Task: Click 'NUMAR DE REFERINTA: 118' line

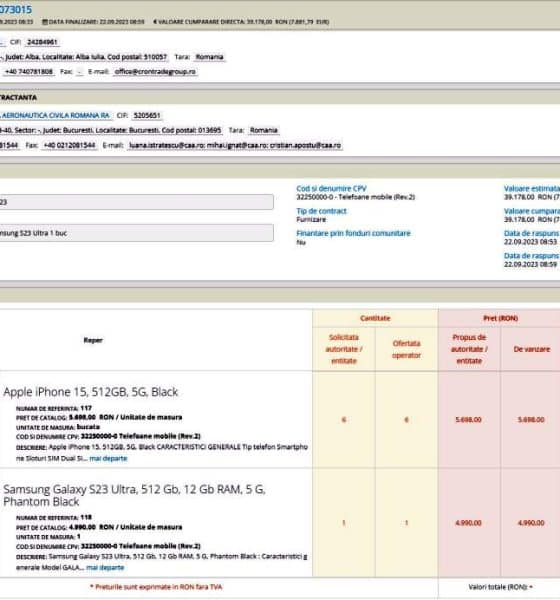Action: click(54, 517)
